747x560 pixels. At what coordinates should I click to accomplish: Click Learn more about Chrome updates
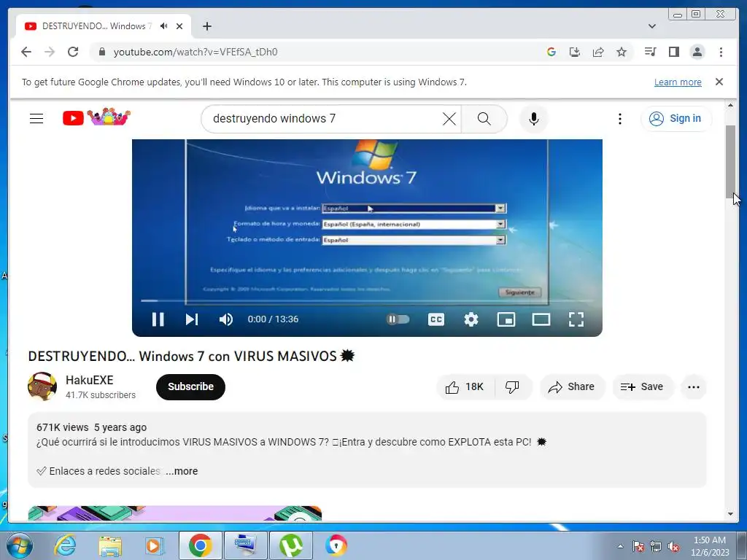[678, 82]
